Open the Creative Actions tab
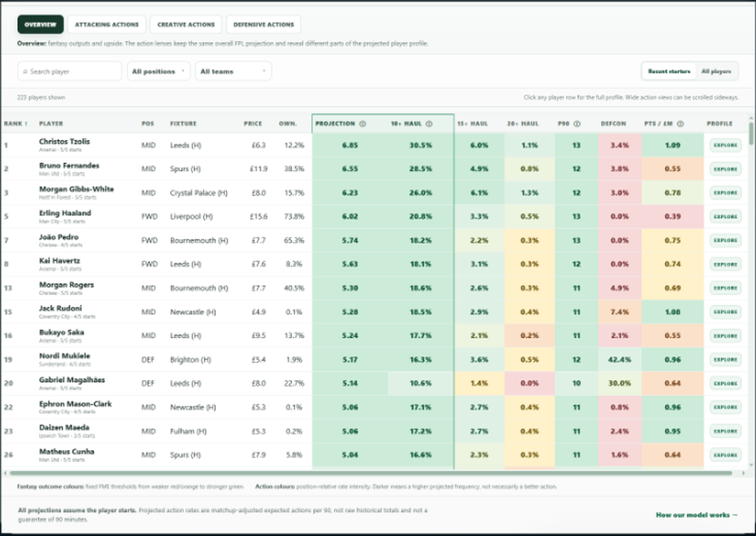The image size is (756, 536). [186, 24]
